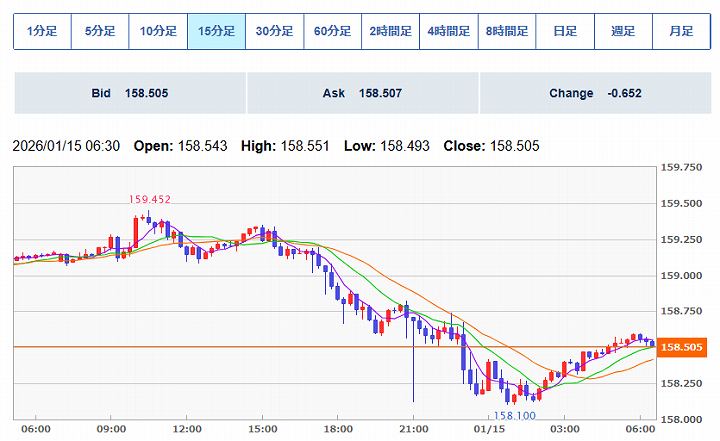Click the highlighted 15分足 tab
This screenshot has height=441, width=720.
216,31
